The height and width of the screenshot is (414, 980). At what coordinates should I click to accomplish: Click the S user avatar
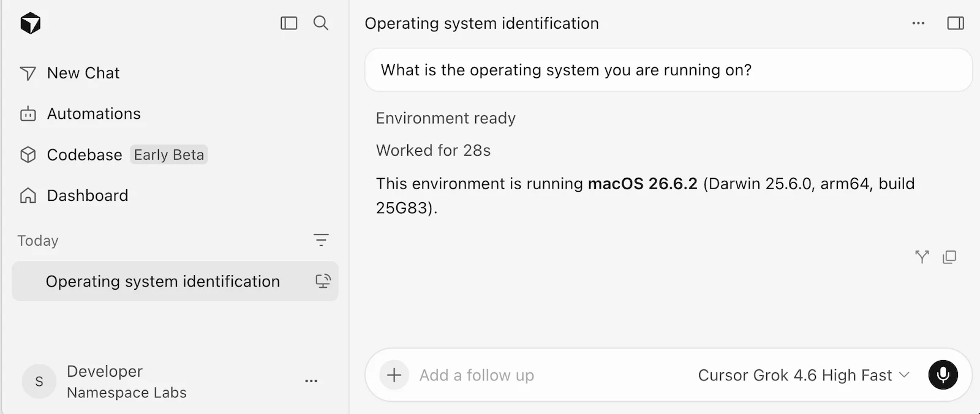[x=39, y=382]
